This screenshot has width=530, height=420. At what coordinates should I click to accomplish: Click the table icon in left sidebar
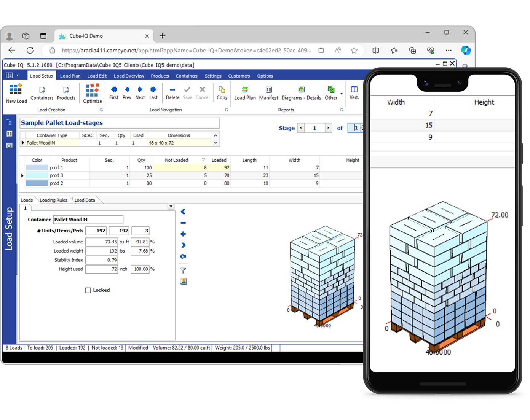9,134
